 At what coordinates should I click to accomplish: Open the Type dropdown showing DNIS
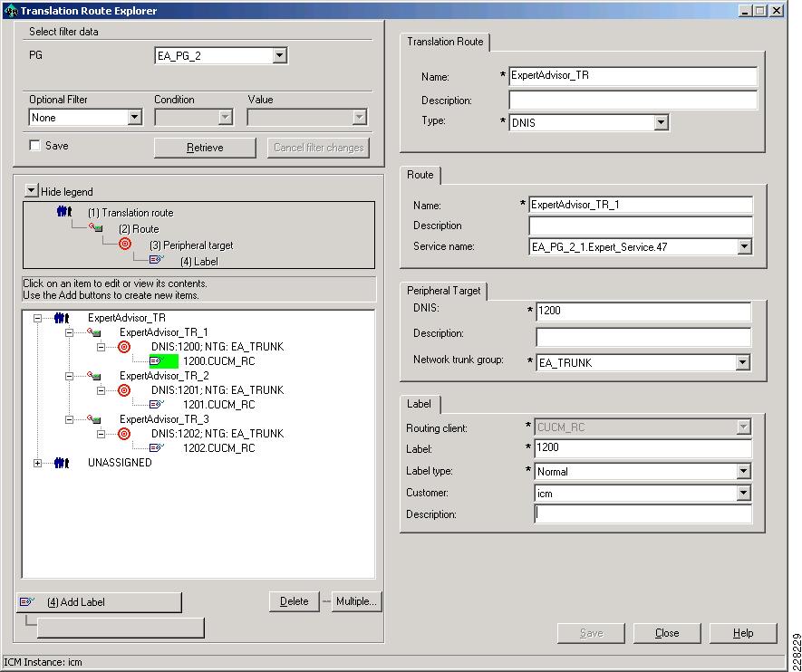pyautogui.click(x=661, y=122)
